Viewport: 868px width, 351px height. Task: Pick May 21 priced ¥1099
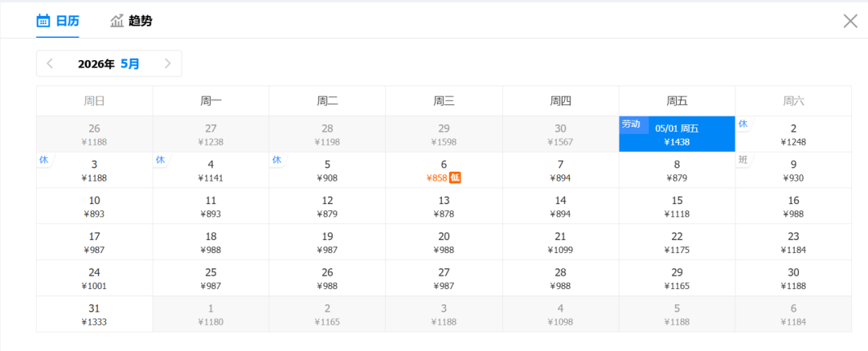coord(560,242)
